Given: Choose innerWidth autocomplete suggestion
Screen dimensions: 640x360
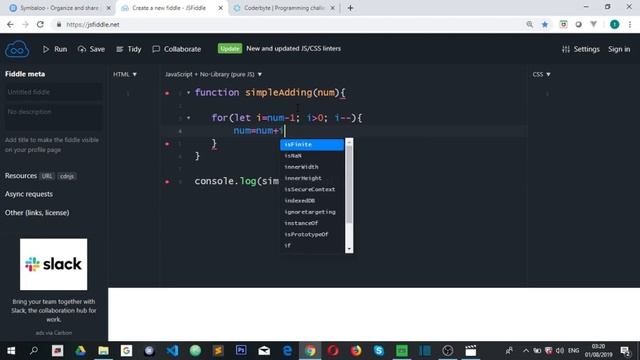Looking at the screenshot, I should pos(312,167).
